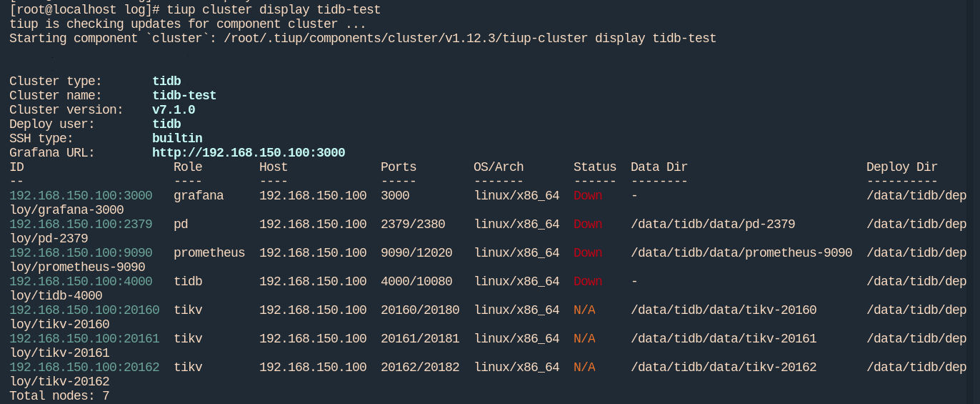Click Down status of grafana row
The image size is (980, 404).
click(x=588, y=195)
